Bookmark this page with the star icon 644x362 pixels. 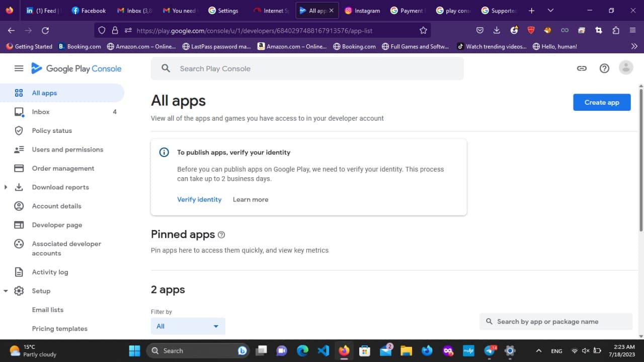point(423,30)
